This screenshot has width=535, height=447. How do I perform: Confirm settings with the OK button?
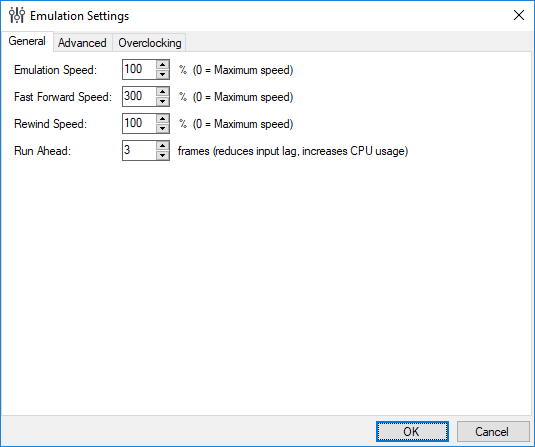point(412,432)
